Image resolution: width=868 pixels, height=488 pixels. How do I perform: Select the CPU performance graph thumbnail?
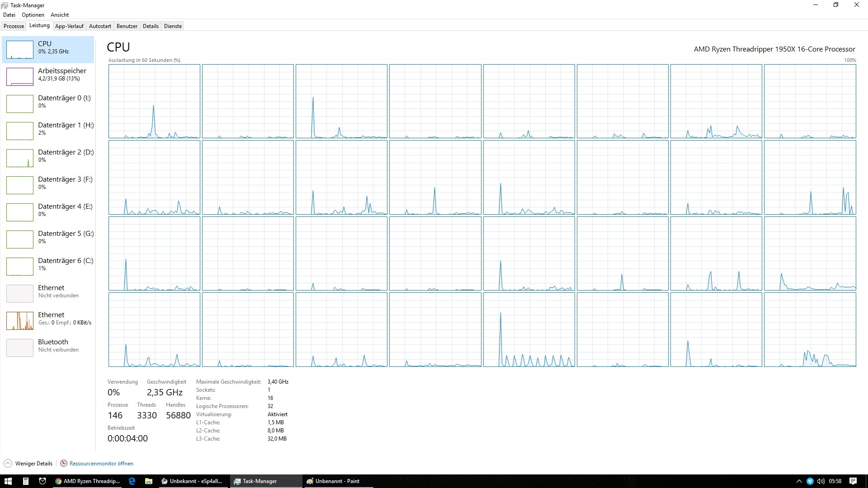click(20, 50)
